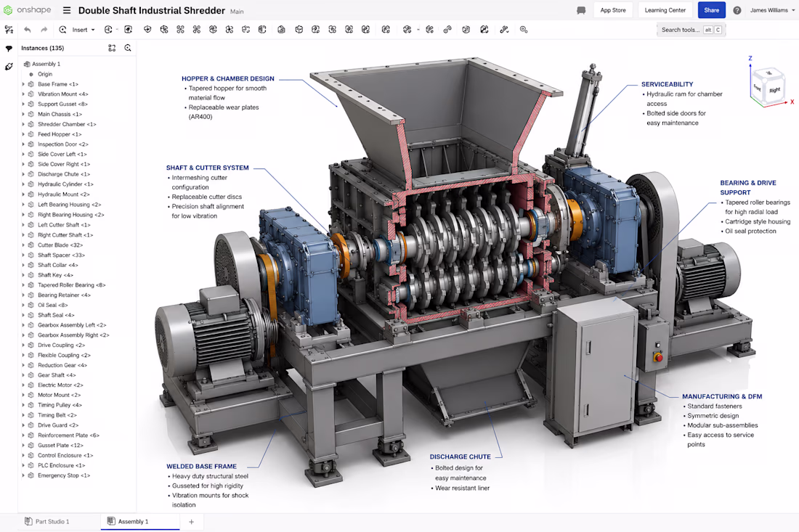Expand the Feed Hopper <1> tree node
Image resolution: width=799 pixels, height=532 pixels.
(23, 134)
